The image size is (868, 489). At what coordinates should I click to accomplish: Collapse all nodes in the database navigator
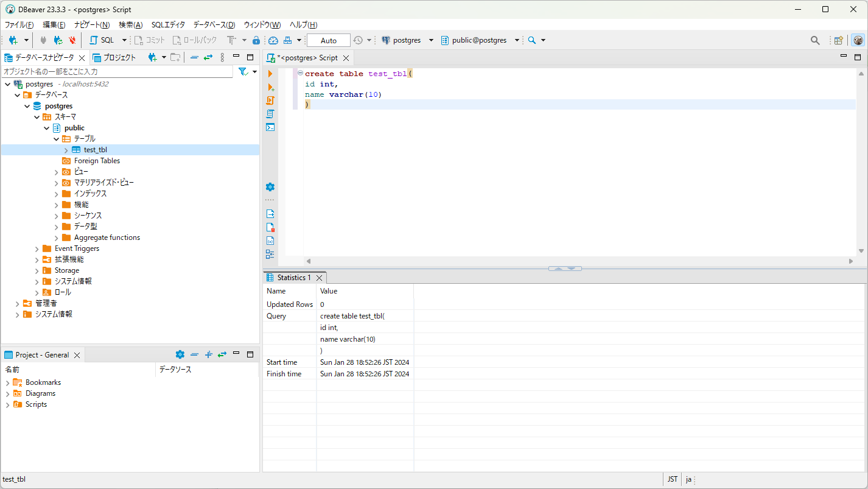(x=194, y=57)
